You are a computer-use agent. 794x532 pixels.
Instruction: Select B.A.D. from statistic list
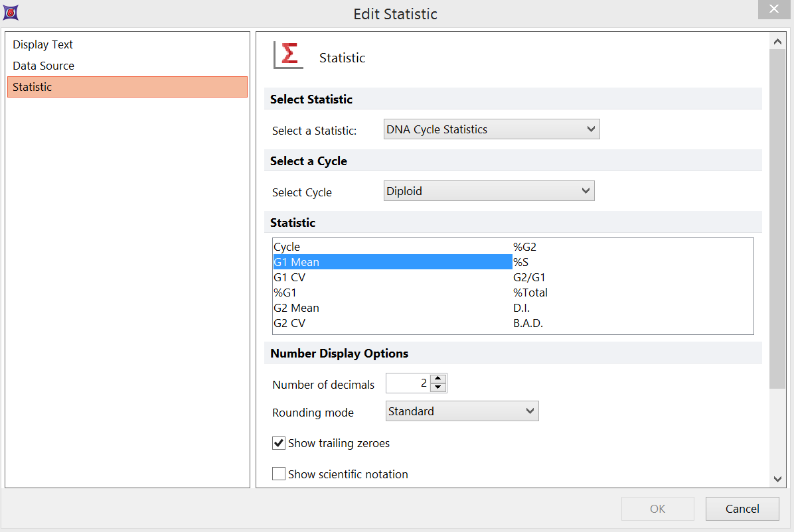click(528, 323)
